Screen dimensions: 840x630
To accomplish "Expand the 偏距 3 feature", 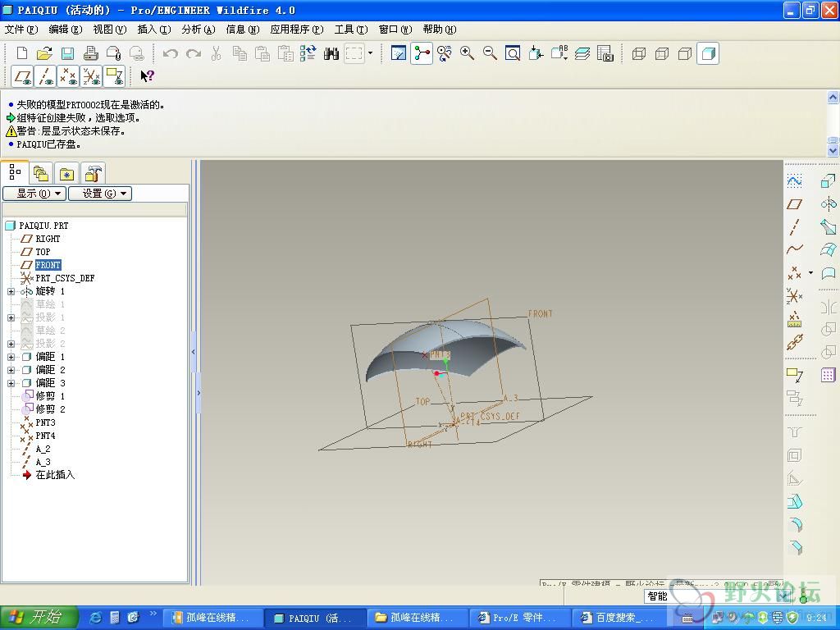I will coord(11,383).
